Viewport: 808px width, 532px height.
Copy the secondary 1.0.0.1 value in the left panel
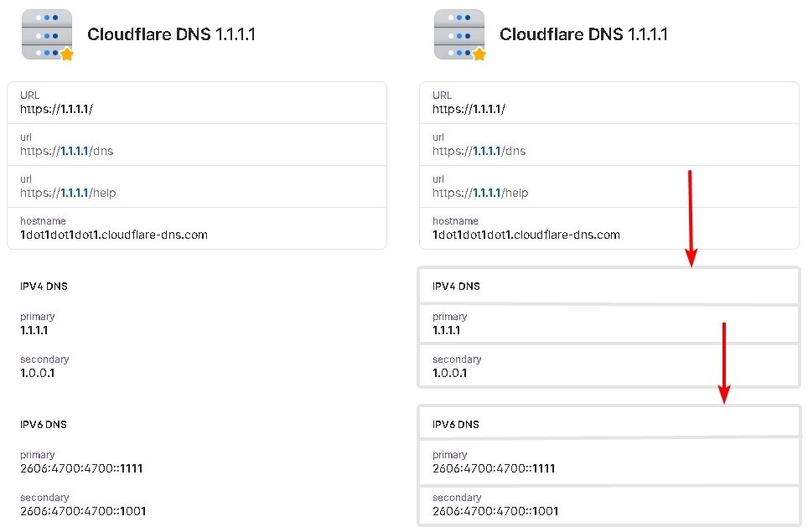point(38,373)
